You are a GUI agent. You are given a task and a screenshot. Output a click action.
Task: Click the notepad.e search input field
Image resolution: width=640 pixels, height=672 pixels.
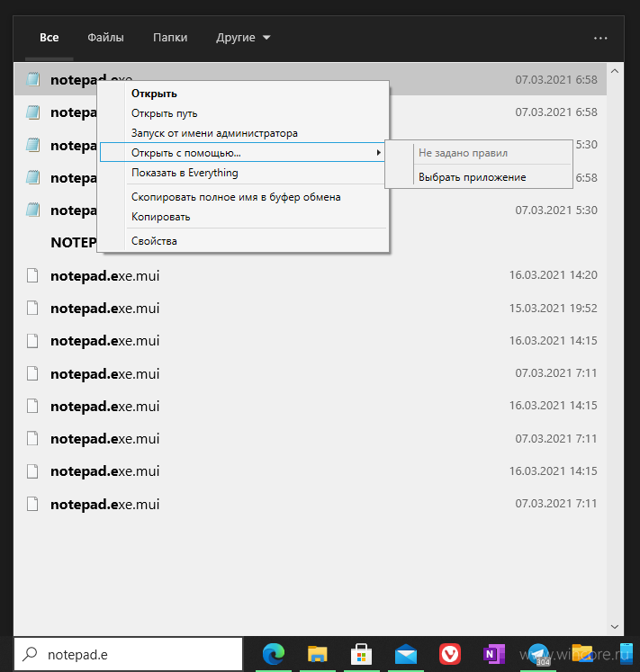[128, 654]
